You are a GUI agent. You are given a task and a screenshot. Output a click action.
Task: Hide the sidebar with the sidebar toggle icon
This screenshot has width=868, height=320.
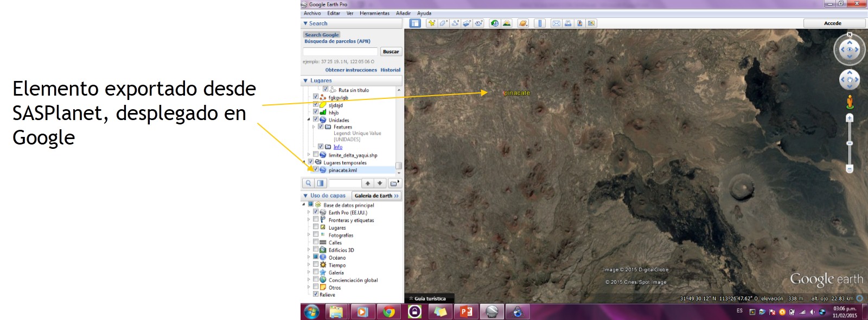(x=415, y=23)
